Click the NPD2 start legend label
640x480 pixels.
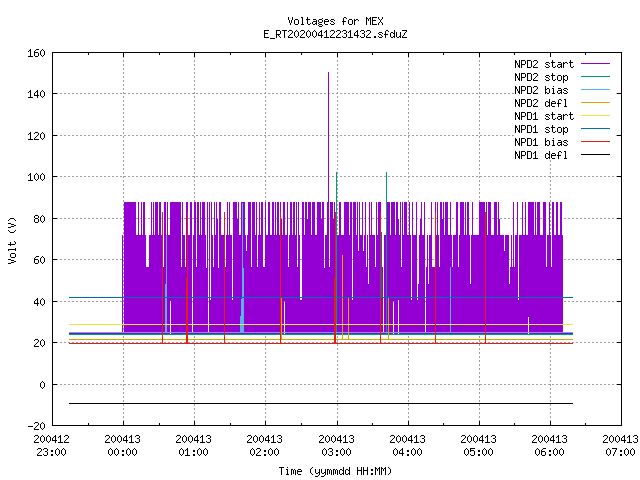click(544, 64)
